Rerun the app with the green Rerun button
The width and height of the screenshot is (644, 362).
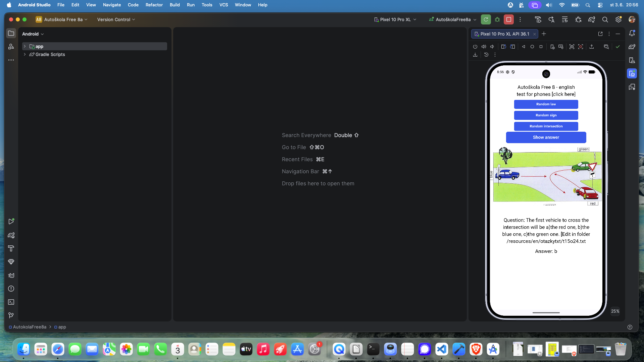(x=486, y=19)
